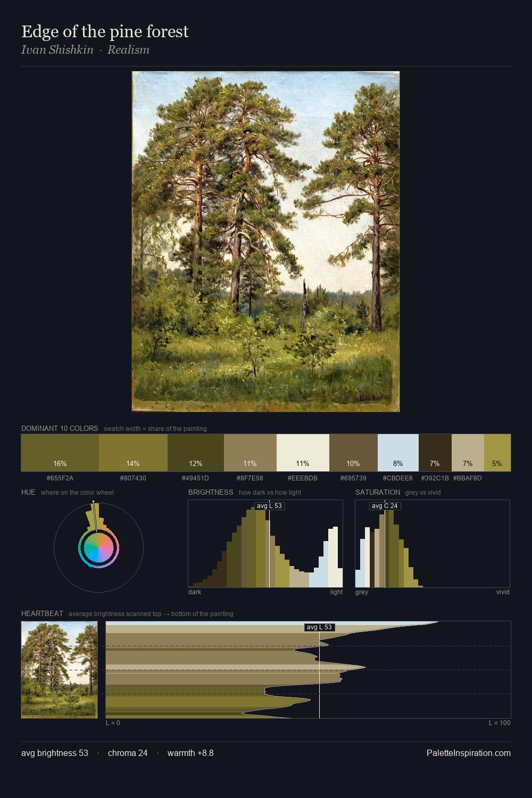This screenshot has height=798, width=532.
Task: Click the chroma 24 footer stat
Action: 128,753
